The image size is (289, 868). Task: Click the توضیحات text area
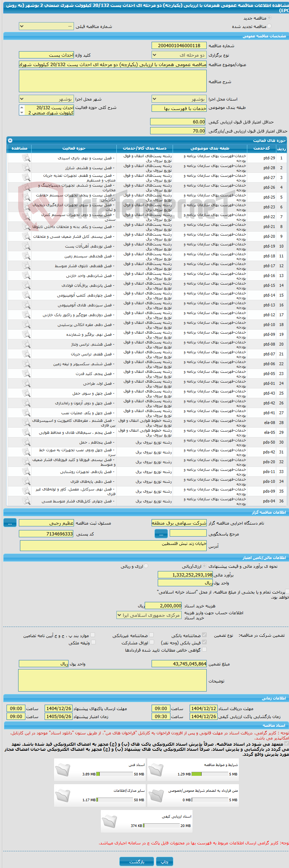point(112,680)
